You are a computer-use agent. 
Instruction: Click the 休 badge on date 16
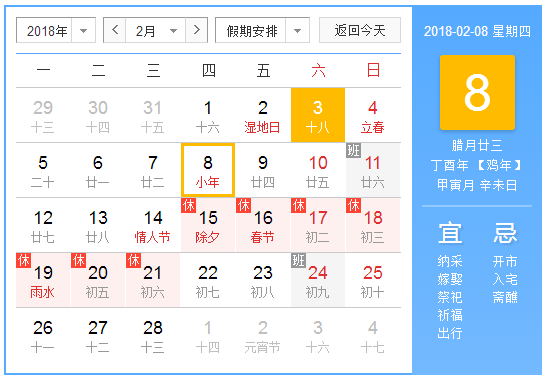pos(243,205)
